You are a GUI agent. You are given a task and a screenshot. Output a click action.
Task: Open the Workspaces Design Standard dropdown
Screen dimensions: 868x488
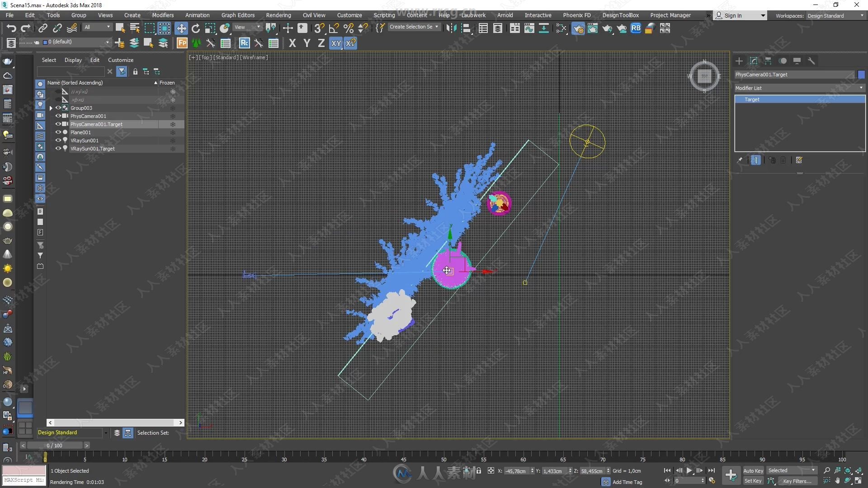pyautogui.click(x=835, y=15)
